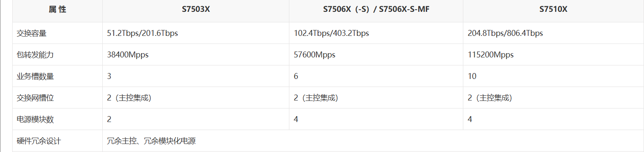Click the 115200Mpps value
This screenshot has width=644, height=152.
coord(490,54)
